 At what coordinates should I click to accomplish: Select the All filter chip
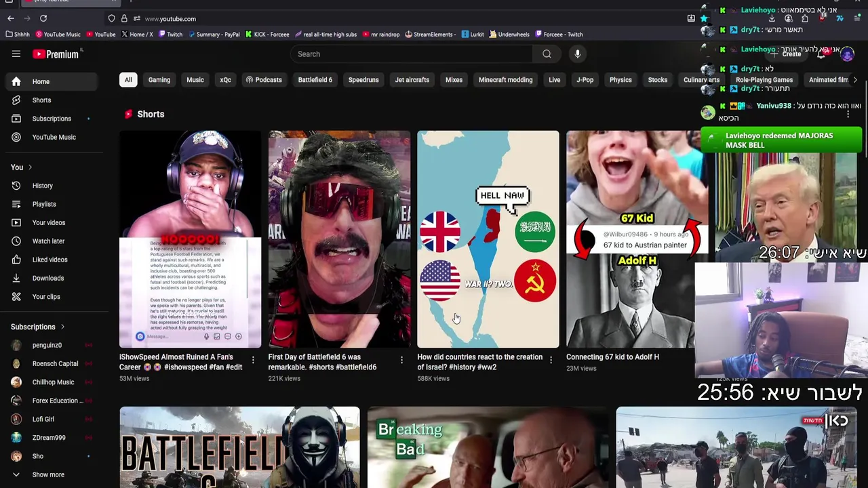pyautogui.click(x=128, y=80)
